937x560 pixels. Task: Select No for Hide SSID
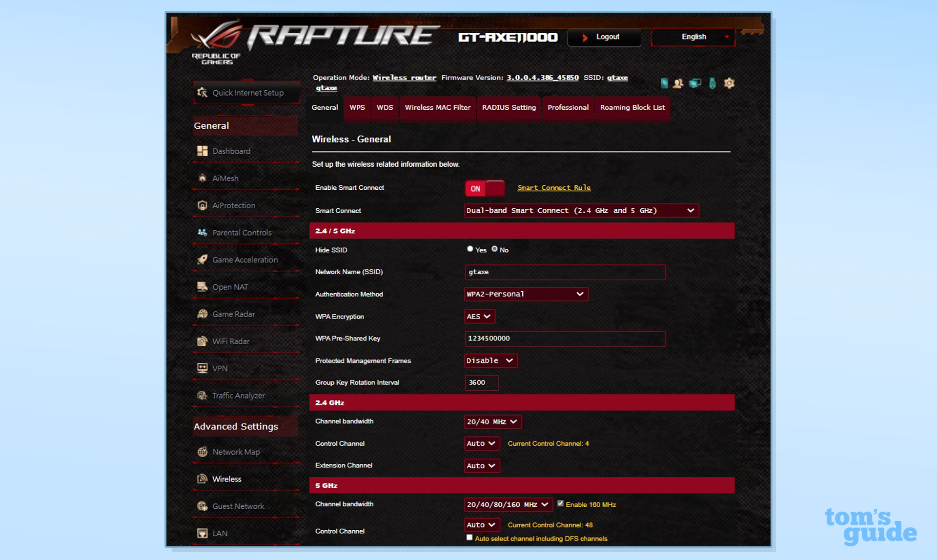(494, 249)
